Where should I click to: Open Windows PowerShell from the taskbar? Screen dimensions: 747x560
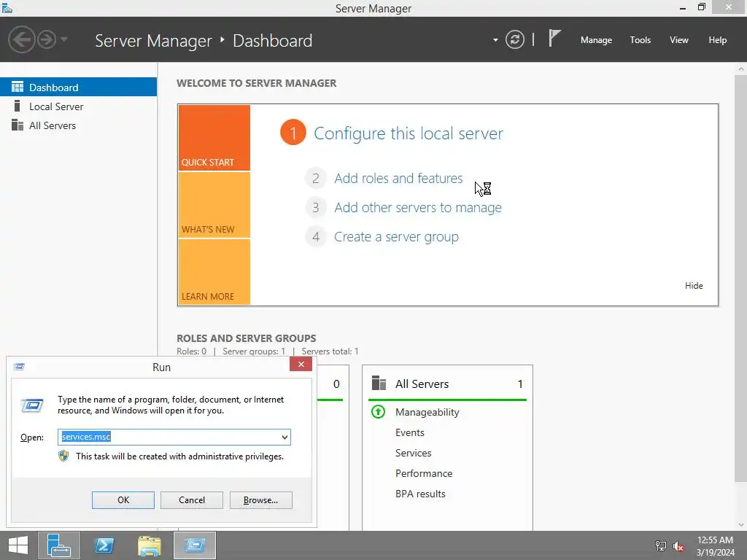coord(104,545)
